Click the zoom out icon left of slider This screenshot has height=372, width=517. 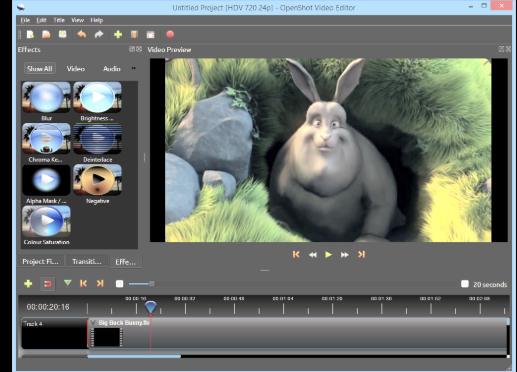(119, 284)
